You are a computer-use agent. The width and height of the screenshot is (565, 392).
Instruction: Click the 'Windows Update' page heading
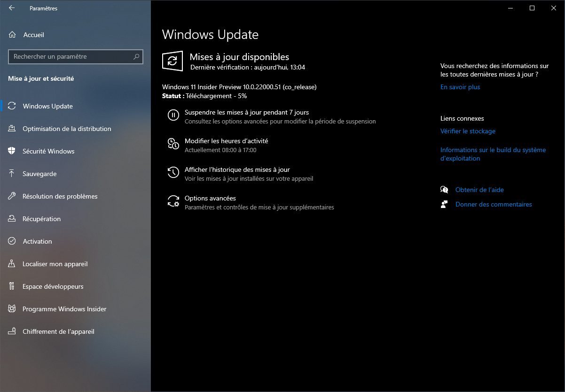210,35
